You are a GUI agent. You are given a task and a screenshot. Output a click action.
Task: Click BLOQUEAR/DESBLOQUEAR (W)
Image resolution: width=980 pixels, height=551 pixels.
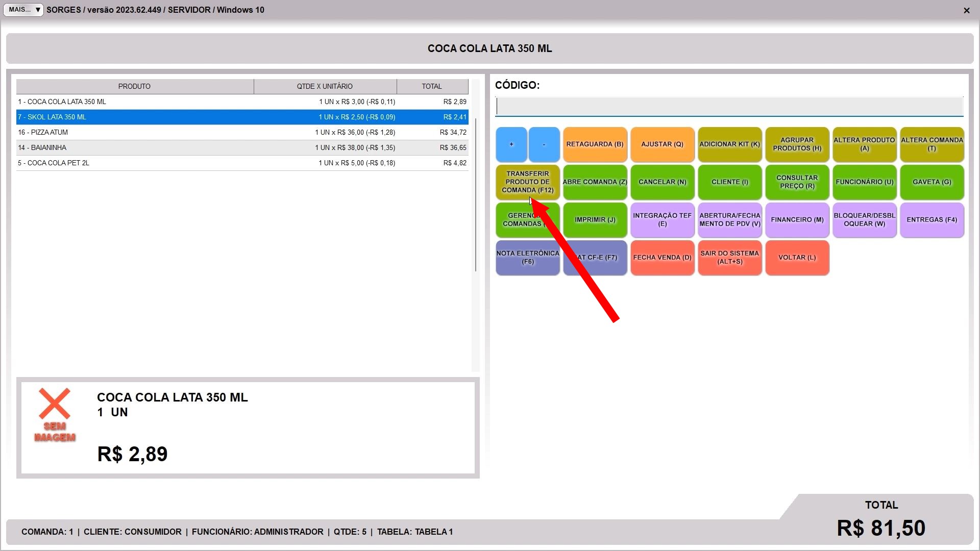pyautogui.click(x=865, y=220)
